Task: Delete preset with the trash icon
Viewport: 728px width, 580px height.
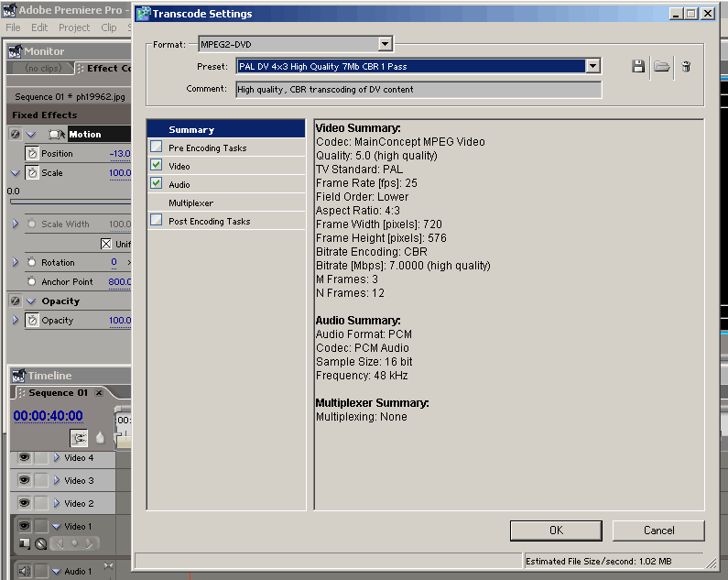Action: (x=686, y=67)
